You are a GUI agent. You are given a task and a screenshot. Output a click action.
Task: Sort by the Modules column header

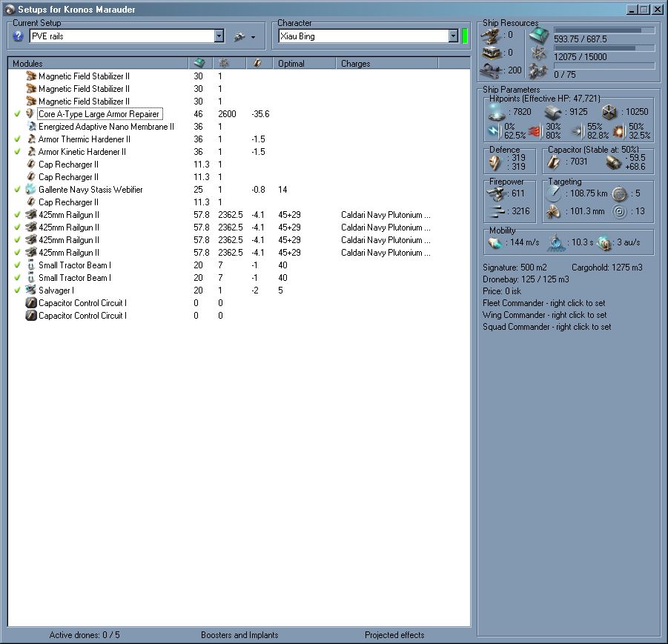click(98, 64)
